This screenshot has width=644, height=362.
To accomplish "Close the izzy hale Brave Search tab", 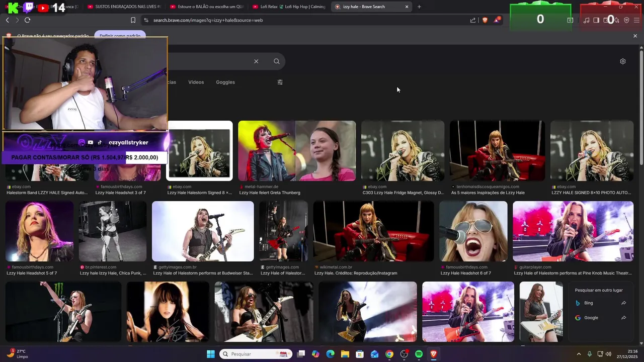I will pyautogui.click(x=407, y=7).
